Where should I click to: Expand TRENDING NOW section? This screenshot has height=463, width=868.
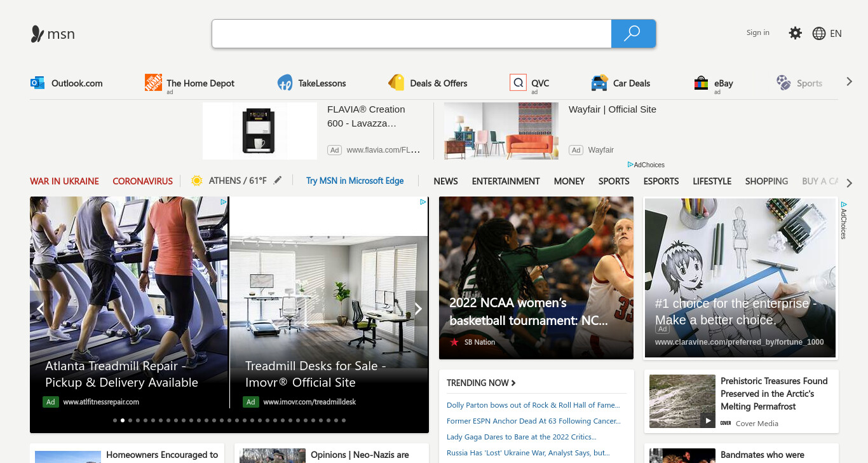tap(481, 383)
